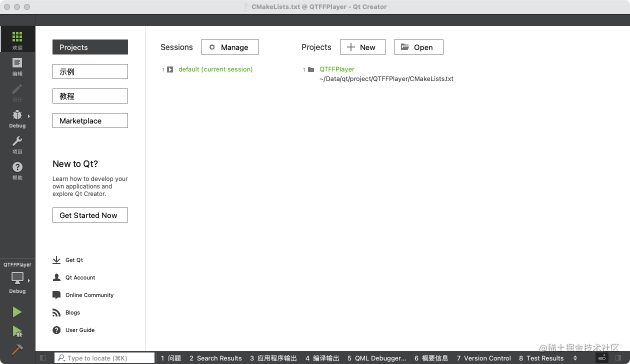The height and width of the screenshot is (364, 630).
Task: Click the Get Qt download icon
Action: [x=56, y=260]
